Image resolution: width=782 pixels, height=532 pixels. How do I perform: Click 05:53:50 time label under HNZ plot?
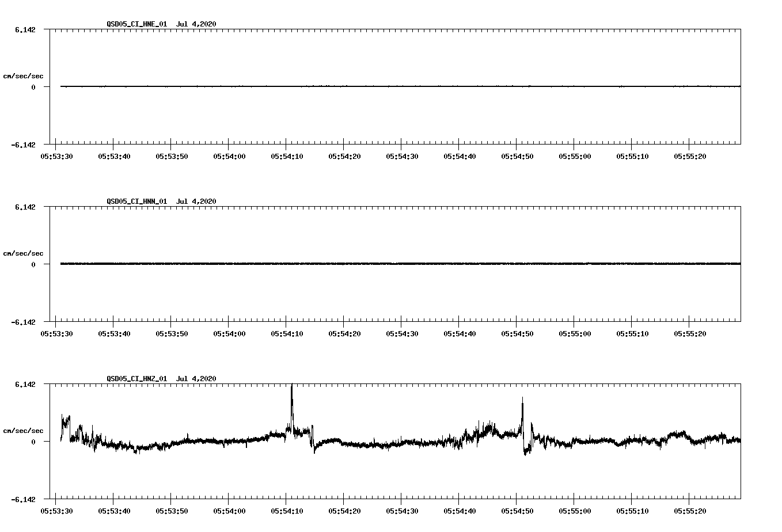pos(172,511)
